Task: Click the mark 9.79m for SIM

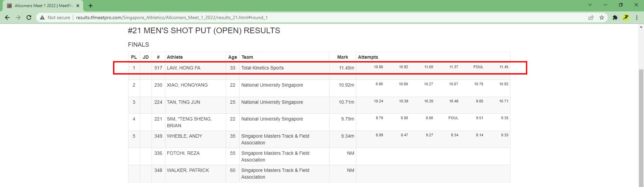Action: click(347, 119)
